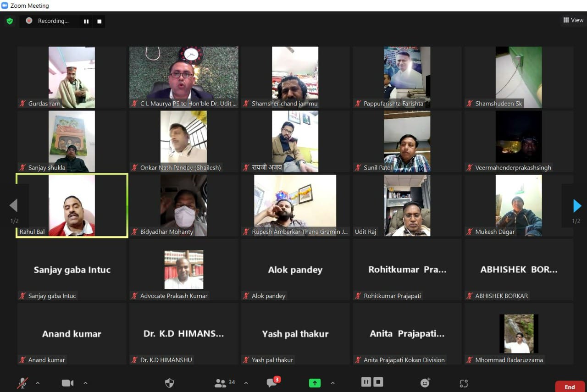This screenshot has height=392, width=587.
Task: Pause the recording from the top bar
Action: (86, 21)
